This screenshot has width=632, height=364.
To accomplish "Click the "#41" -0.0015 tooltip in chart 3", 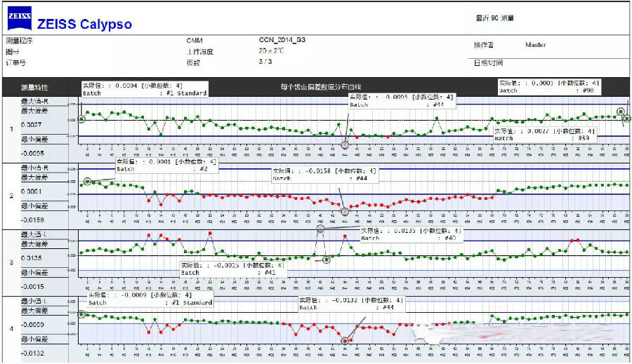I will pos(233,269).
